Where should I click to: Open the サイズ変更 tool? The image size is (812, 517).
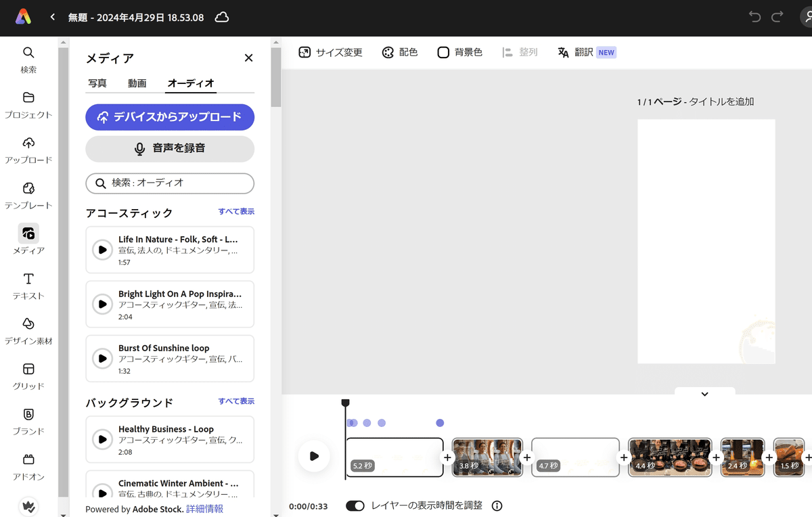tap(330, 52)
